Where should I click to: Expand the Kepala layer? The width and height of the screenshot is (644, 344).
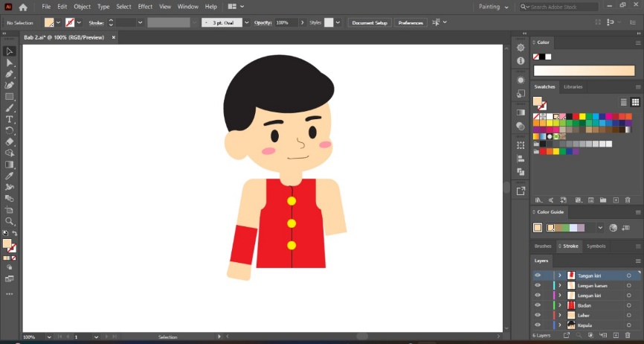(x=559, y=325)
